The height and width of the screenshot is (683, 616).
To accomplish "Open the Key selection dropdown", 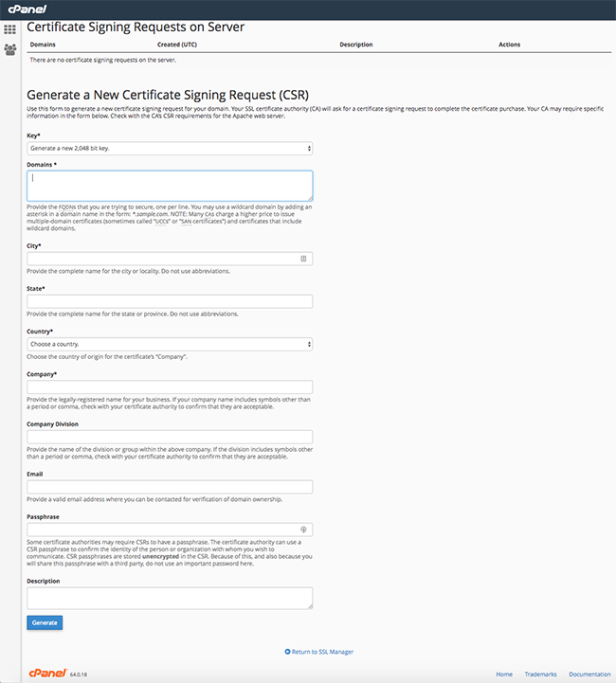I will pyautogui.click(x=170, y=149).
